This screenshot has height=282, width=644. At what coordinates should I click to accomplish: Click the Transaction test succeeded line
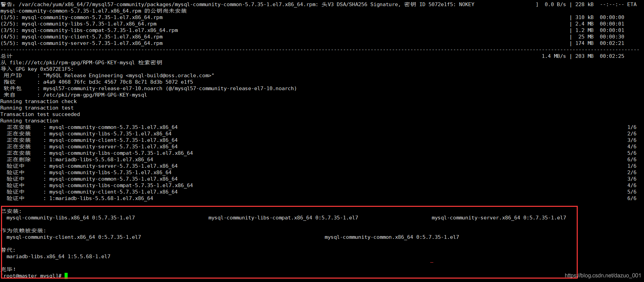pyautogui.click(x=40, y=114)
